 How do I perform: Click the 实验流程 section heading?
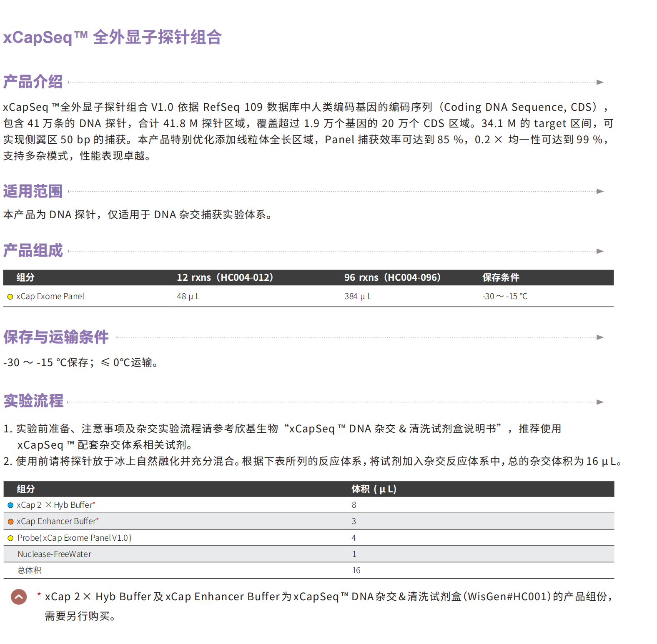[x=33, y=401]
